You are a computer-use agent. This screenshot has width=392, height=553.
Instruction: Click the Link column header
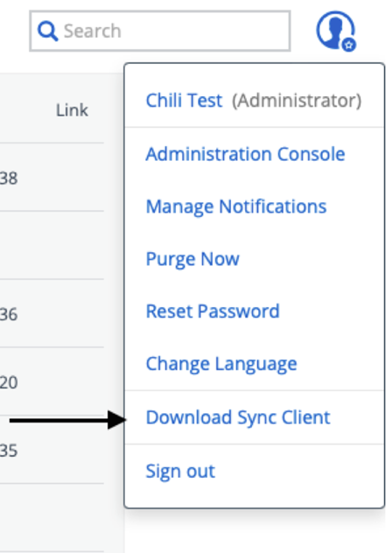(x=72, y=110)
